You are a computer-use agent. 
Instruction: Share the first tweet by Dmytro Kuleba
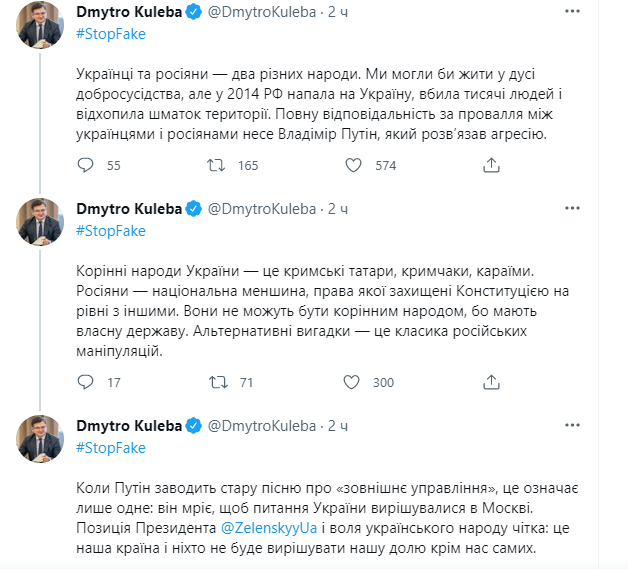[490, 165]
